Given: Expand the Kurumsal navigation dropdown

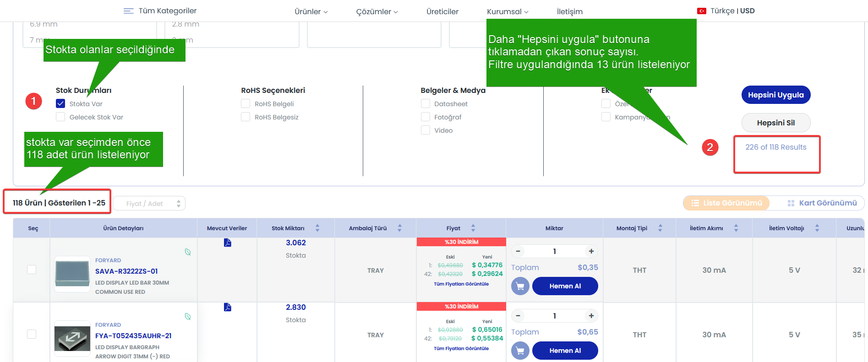Looking at the screenshot, I should coord(508,11).
